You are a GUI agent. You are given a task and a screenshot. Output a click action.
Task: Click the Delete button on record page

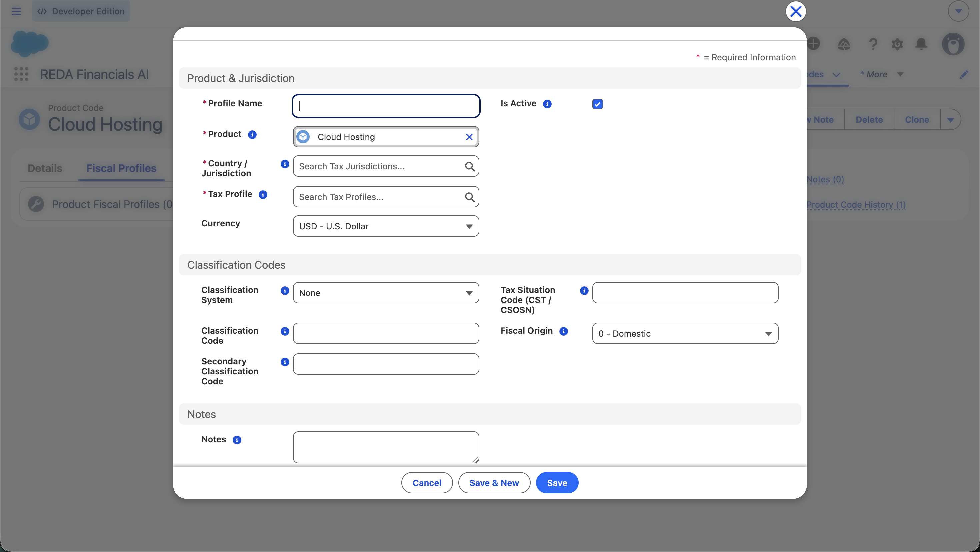(869, 119)
